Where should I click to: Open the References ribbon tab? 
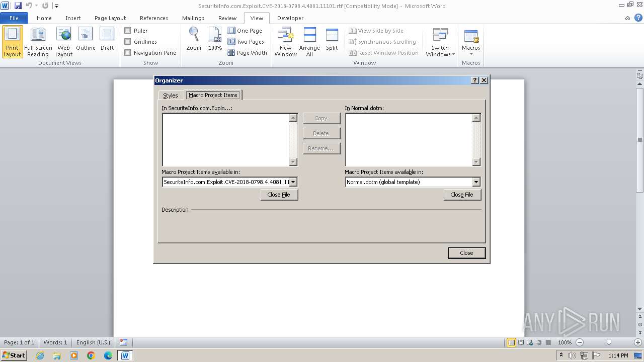click(x=154, y=18)
